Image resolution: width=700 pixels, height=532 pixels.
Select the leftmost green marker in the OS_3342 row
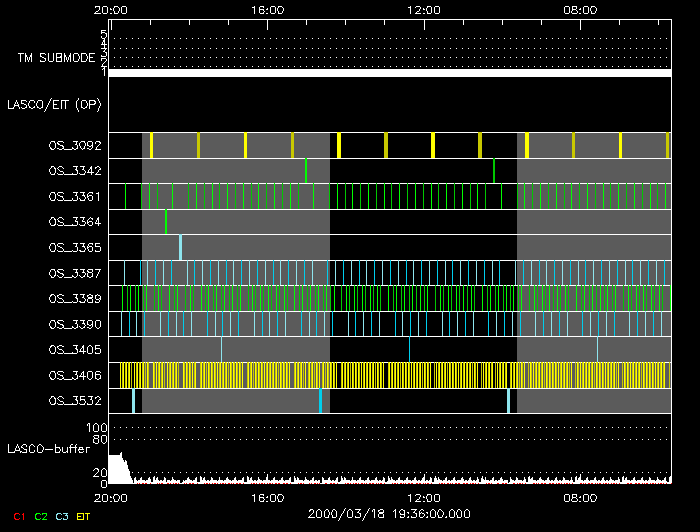tap(306, 171)
